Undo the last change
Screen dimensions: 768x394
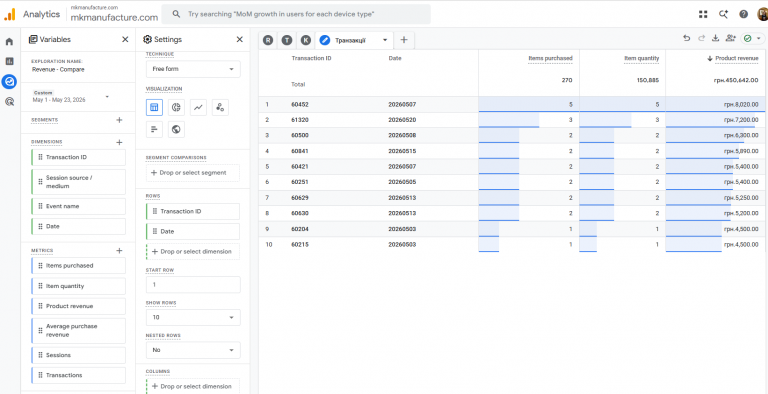tap(687, 38)
